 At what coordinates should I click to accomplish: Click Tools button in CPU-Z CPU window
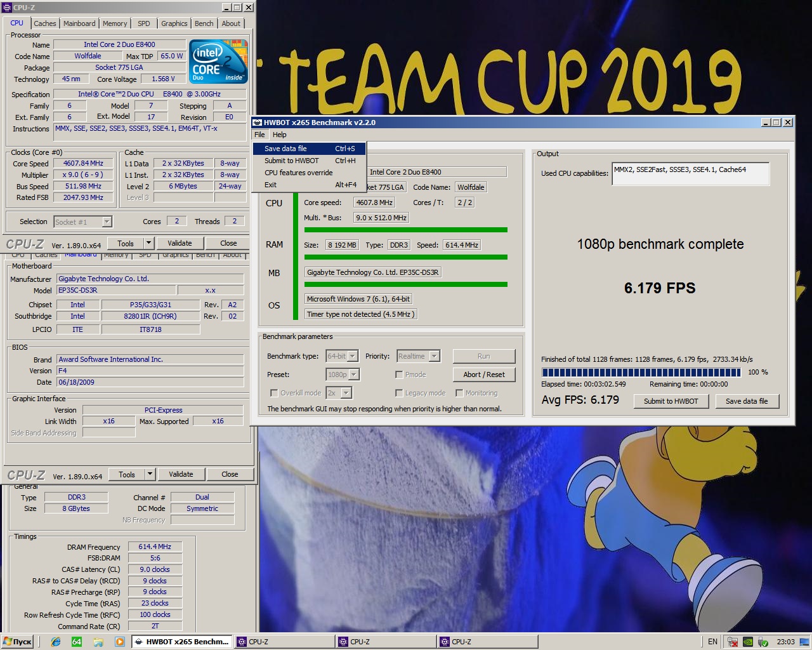click(x=126, y=243)
